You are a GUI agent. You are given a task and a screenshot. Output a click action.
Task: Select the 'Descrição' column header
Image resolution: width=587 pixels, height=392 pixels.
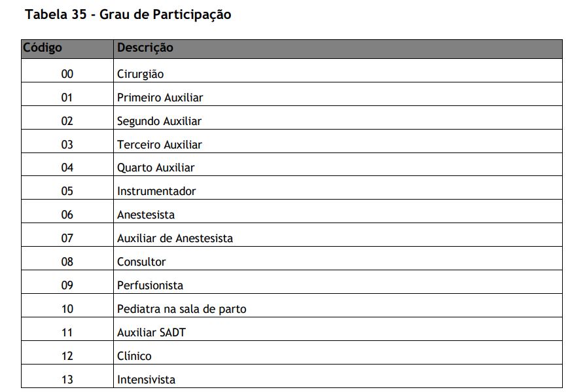(145, 48)
